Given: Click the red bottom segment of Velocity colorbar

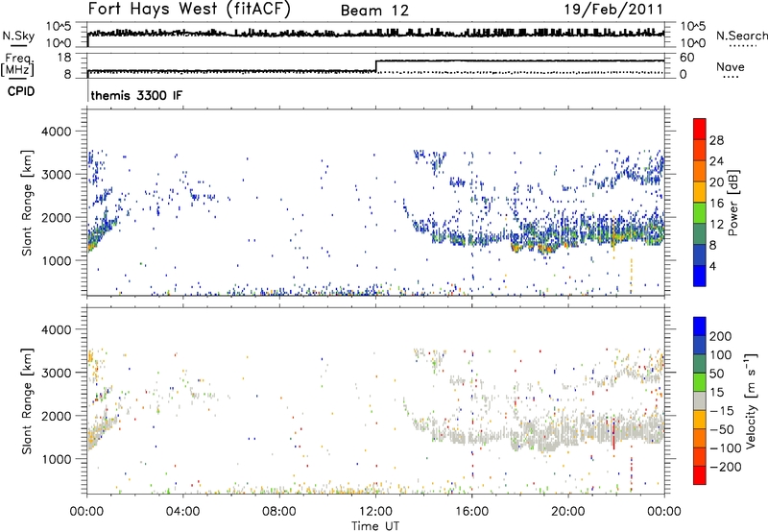Looking at the screenshot, I should [x=700, y=475].
